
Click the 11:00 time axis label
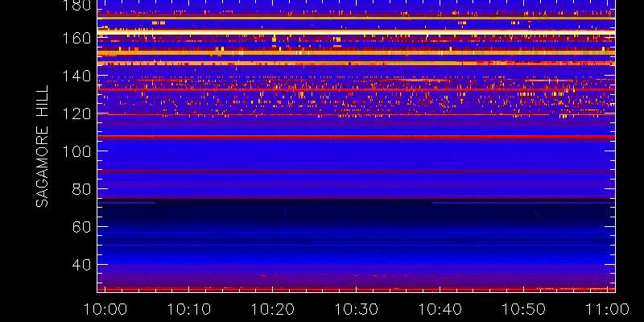click(608, 309)
